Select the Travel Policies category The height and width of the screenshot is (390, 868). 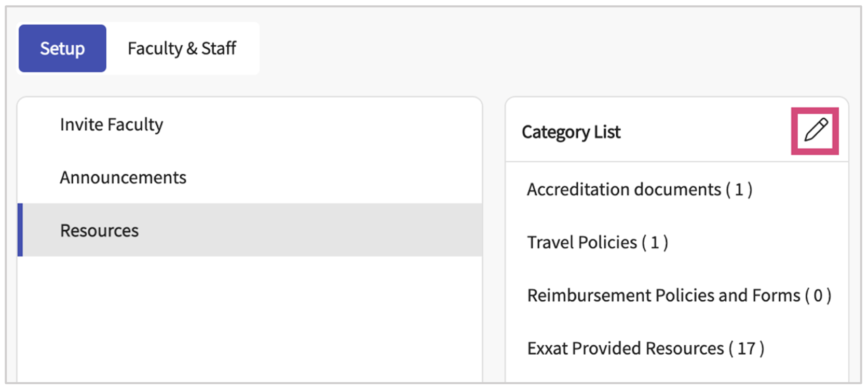597,242
